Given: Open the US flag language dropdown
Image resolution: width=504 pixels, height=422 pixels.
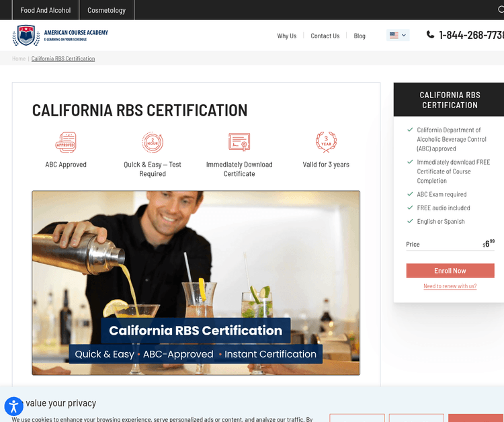Looking at the screenshot, I should pyautogui.click(x=398, y=35).
